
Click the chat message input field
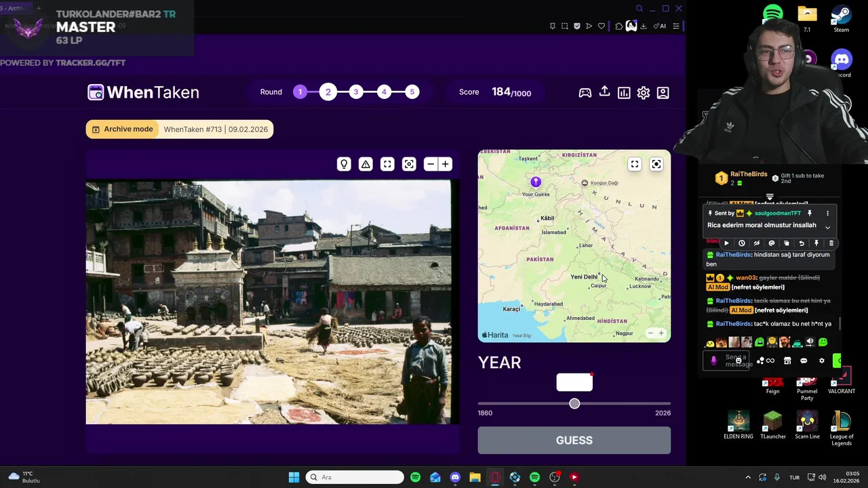(726, 361)
